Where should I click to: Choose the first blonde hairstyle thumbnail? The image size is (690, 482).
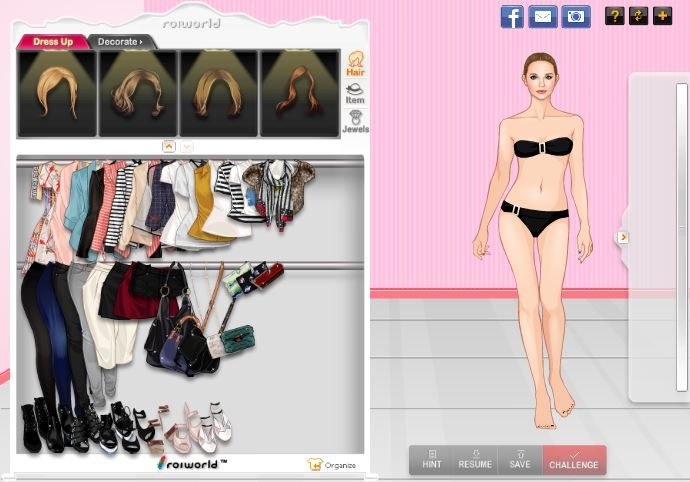pos(57,94)
